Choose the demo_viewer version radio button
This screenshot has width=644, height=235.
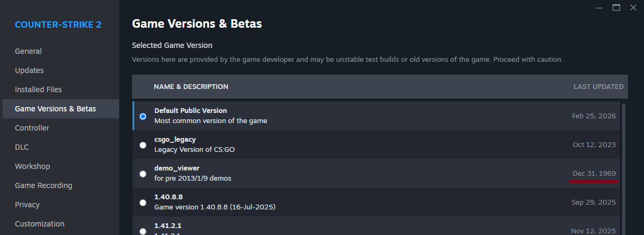point(143,174)
